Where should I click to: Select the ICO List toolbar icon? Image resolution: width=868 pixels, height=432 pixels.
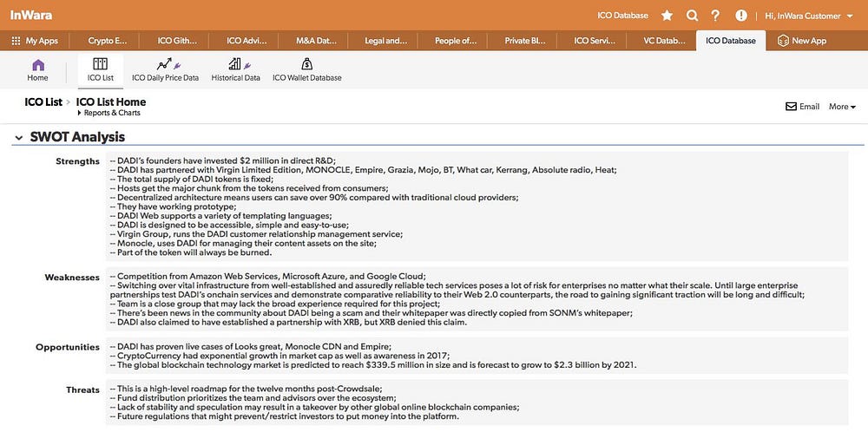tap(100, 63)
